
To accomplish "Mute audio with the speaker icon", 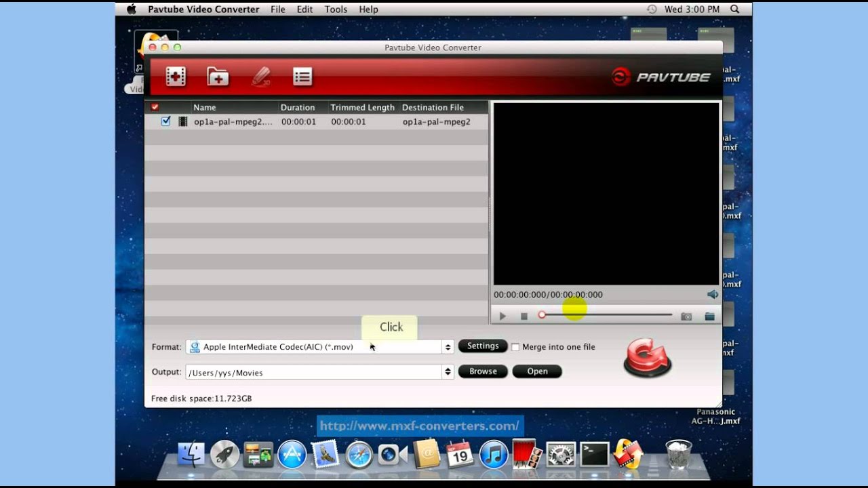I will pos(712,294).
